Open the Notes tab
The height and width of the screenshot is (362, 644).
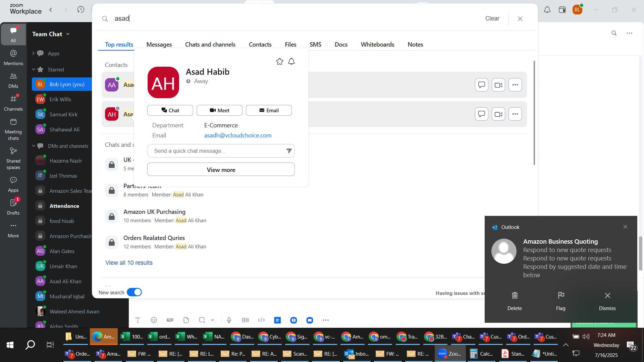(415, 45)
